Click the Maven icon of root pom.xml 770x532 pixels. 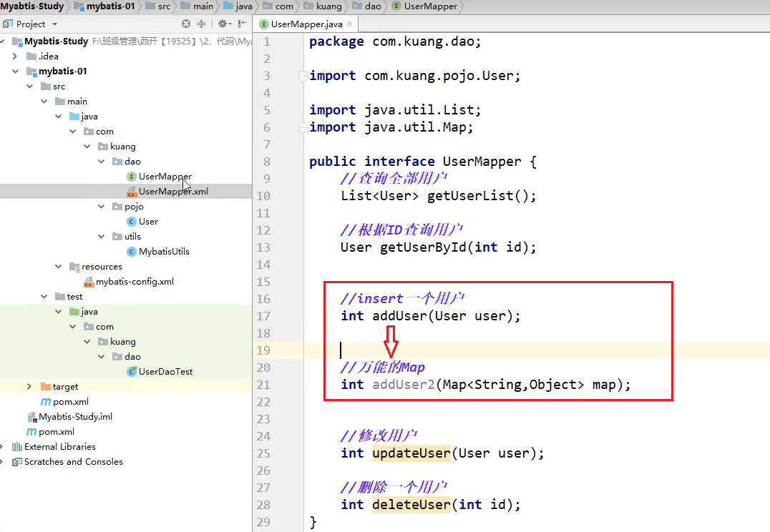pyautogui.click(x=31, y=432)
